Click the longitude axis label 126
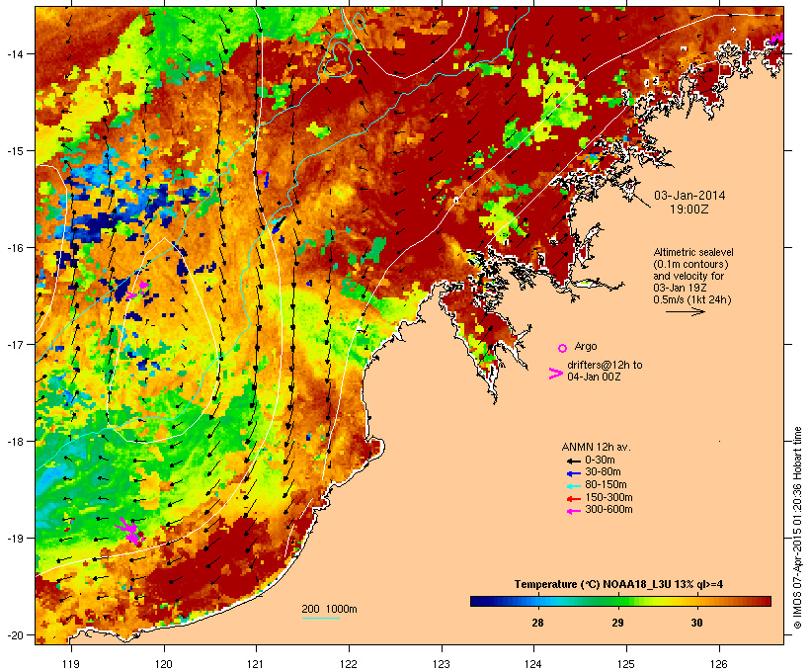Image resolution: width=810 pixels, height=672 pixels. click(x=718, y=664)
